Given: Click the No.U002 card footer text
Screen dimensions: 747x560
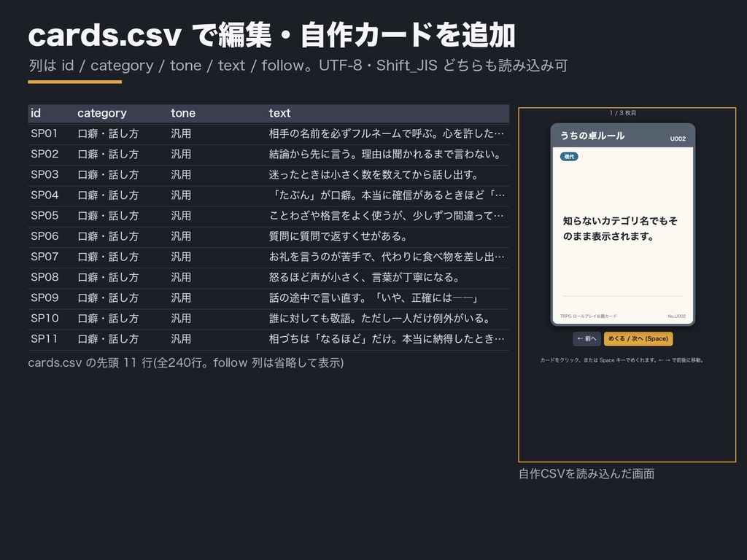Looking at the screenshot, I should click(676, 316).
